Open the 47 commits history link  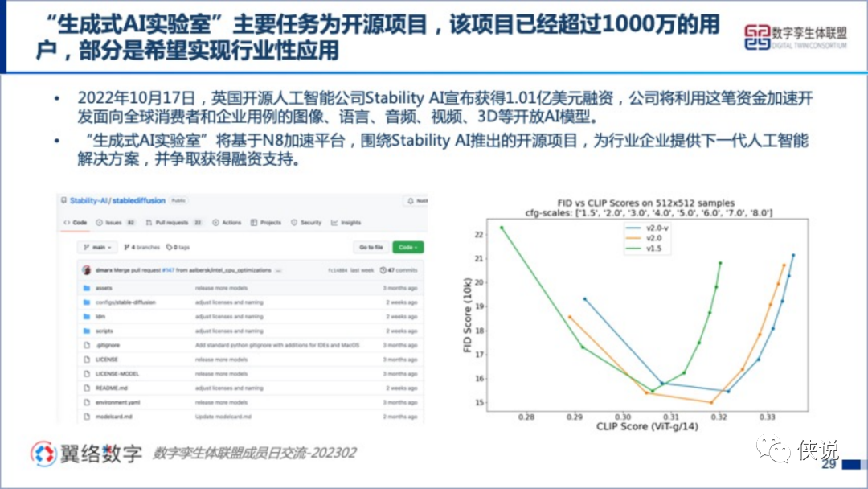tap(399, 270)
